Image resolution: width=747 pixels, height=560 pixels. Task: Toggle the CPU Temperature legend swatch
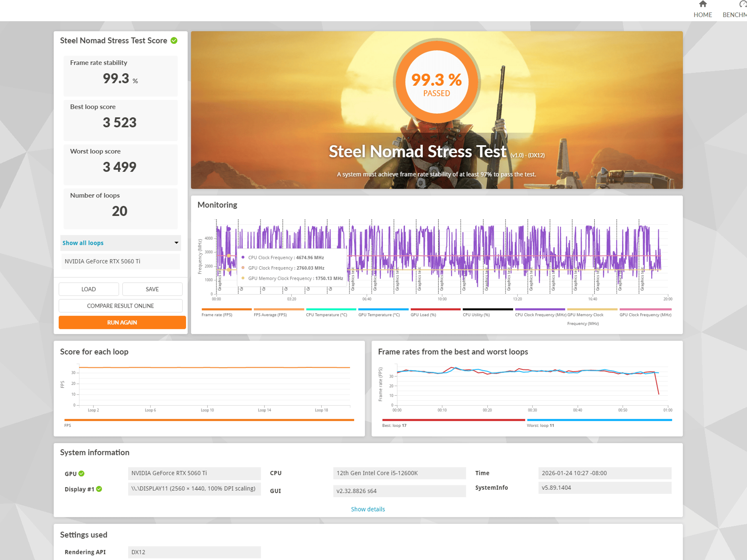[x=331, y=310]
